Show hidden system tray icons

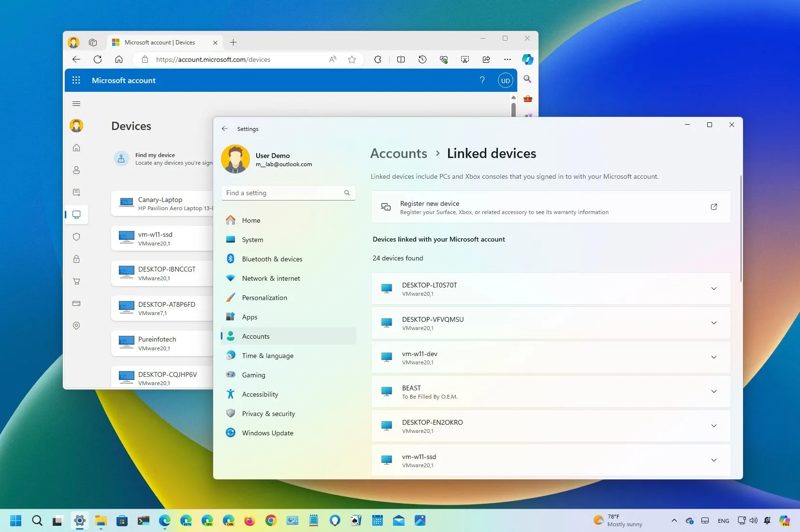click(674, 520)
